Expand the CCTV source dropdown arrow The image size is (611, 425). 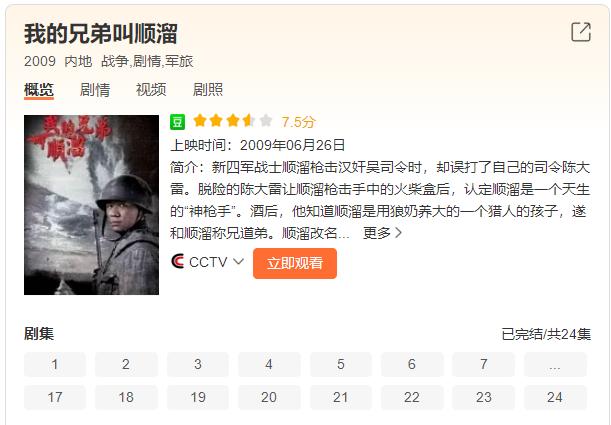click(238, 261)
